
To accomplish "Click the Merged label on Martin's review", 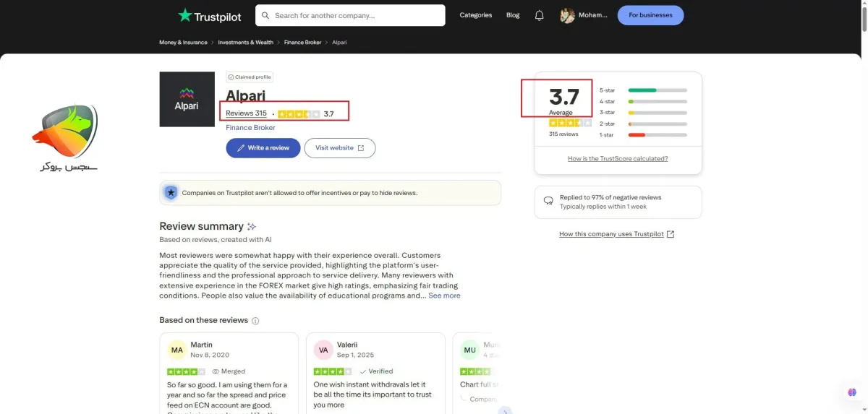I will tap(229, 371).
